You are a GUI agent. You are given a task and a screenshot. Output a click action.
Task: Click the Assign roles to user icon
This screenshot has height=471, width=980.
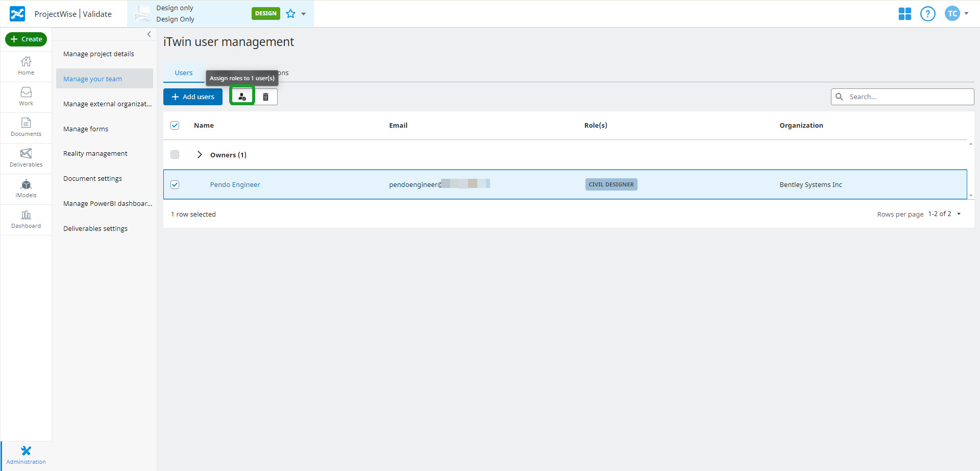pos(242,97)
